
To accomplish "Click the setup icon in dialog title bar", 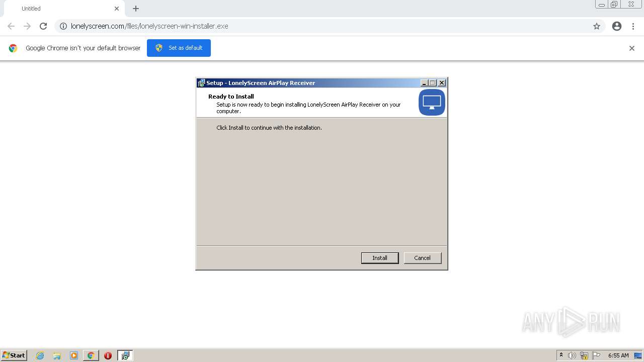I will 201,83.
